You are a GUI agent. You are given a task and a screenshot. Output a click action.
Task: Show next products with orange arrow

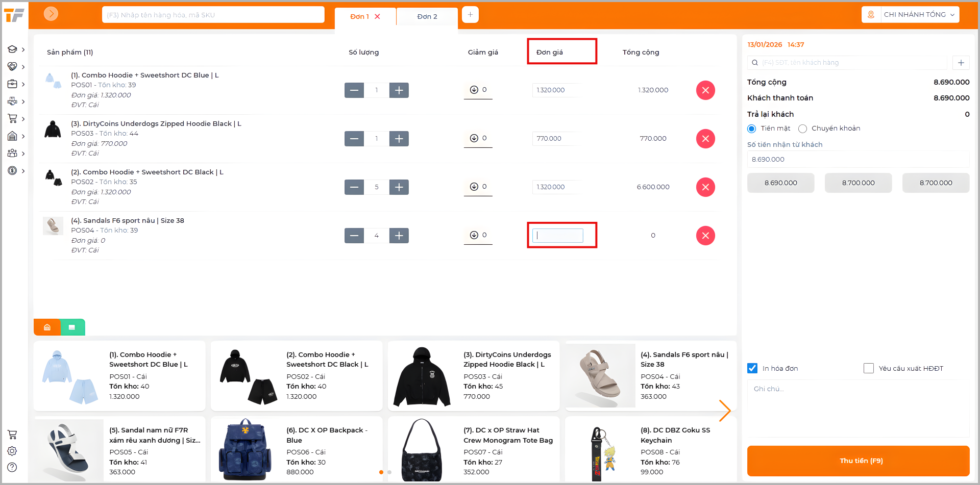coord(724,411)
